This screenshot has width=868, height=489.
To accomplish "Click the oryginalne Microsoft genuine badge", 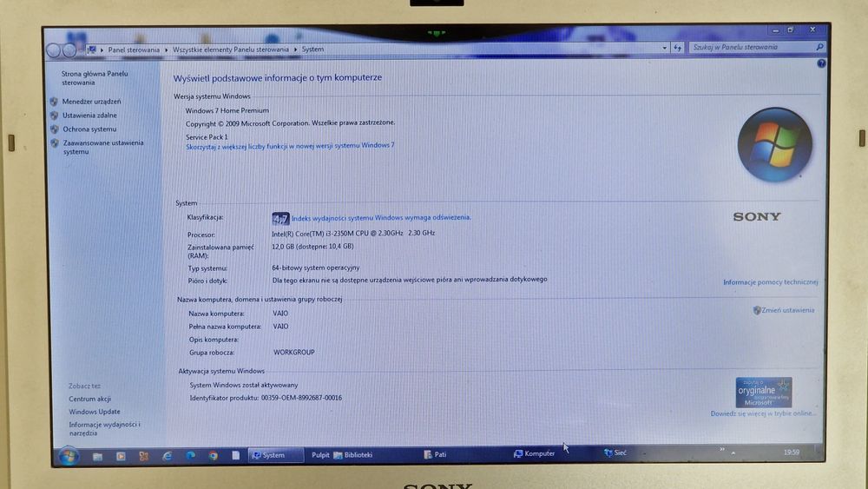I will 763,392.
